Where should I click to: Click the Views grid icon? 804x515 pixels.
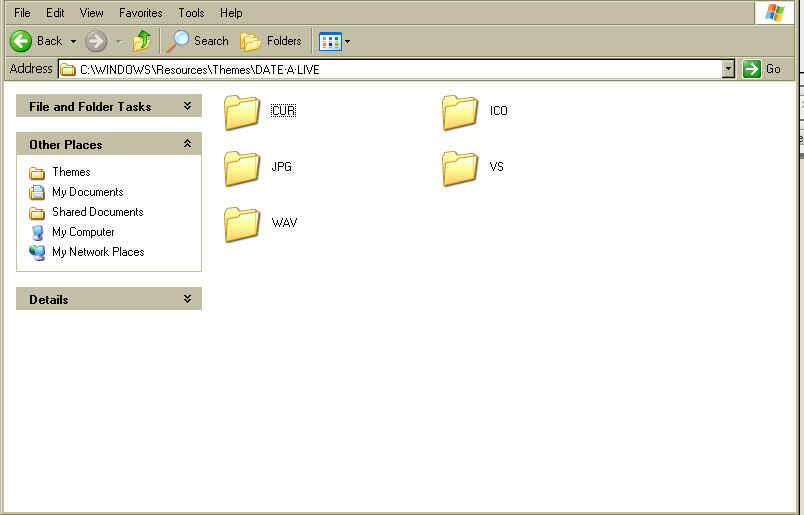pyautogui.click(x=330, y=42)
